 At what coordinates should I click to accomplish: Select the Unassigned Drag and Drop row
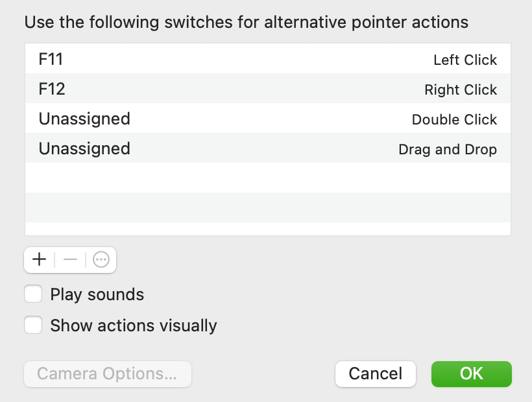[x=268, y=148]
